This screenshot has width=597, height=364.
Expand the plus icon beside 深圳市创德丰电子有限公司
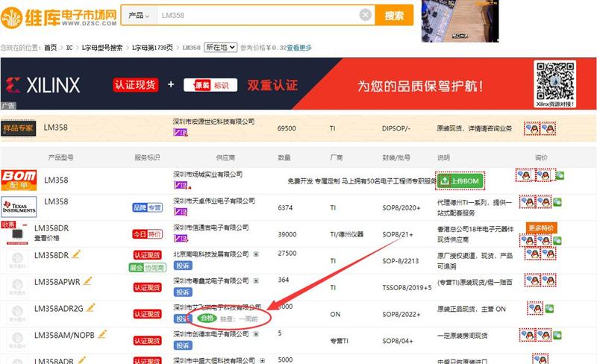(x=256, y=334)
